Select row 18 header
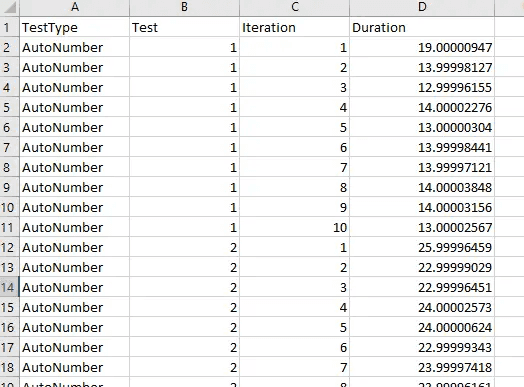 9,367
